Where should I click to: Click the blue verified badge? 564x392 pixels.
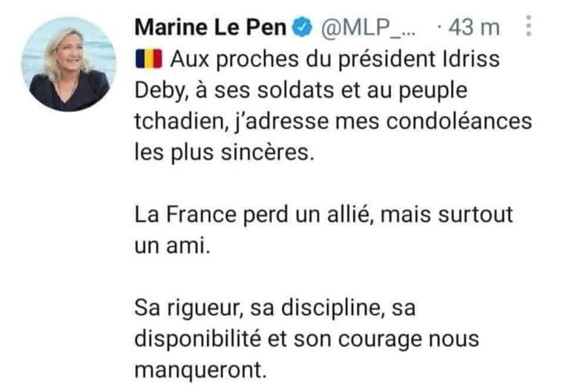point(303,27)
